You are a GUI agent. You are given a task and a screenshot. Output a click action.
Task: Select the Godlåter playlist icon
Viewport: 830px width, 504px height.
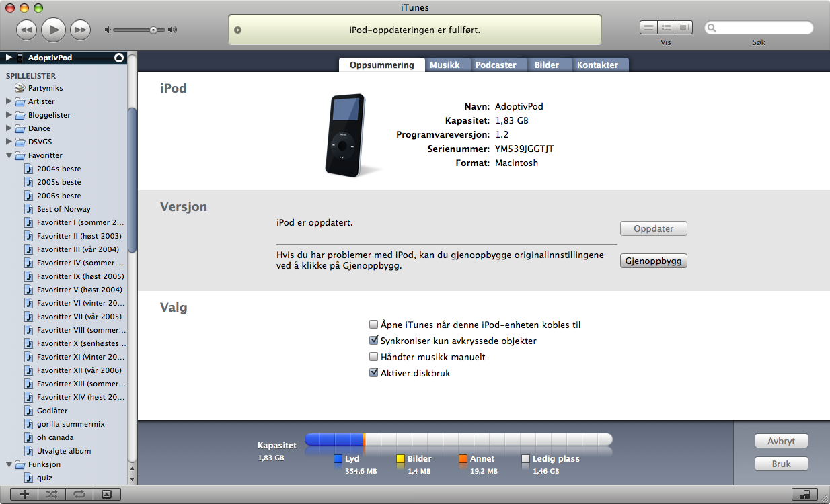[x=29, y=411]
